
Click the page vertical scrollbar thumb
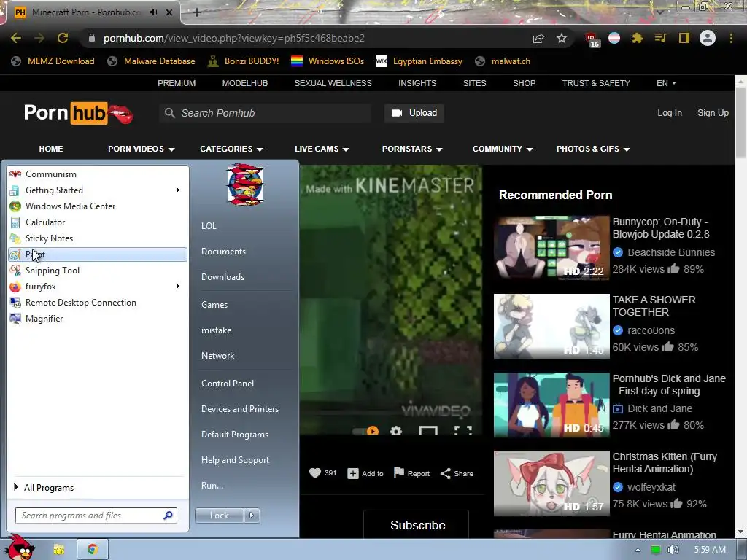(740, 122)
